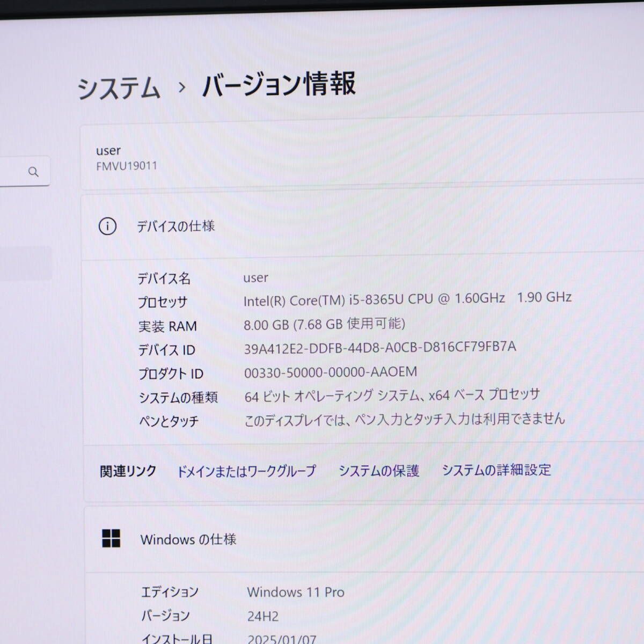The height and width of the screenshot is (644, 644).
Task: Select the FMVU19011 model name
Action: [127, 166]
